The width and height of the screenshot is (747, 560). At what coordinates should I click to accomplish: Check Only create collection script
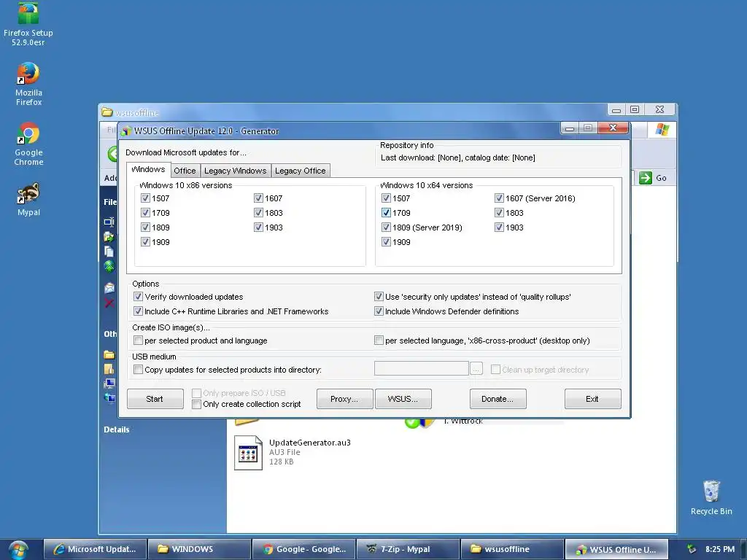click(196, 404)
